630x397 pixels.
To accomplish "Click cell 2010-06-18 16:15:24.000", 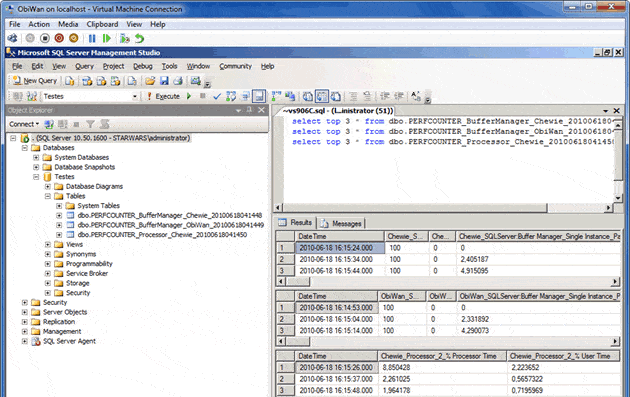I will coord(340,248).
